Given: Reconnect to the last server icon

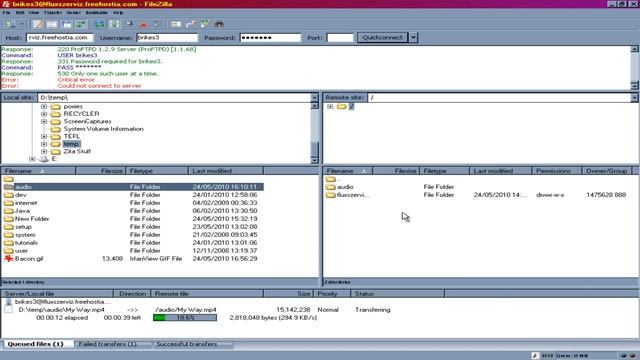Looking at the screenshot, I should click(157, 24).
